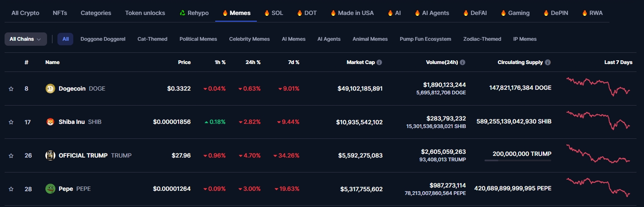This screenshot has height=207, width=644.
Task: Filter by Doggone Doggerel
Action: [103, 39]
